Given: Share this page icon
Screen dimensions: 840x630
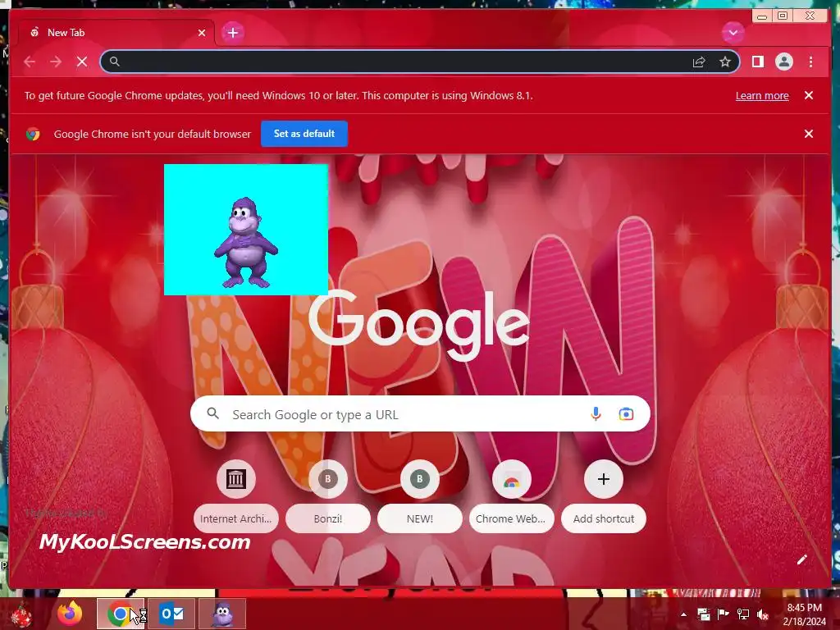Looking at the screenshot, I should coord(699,62).
